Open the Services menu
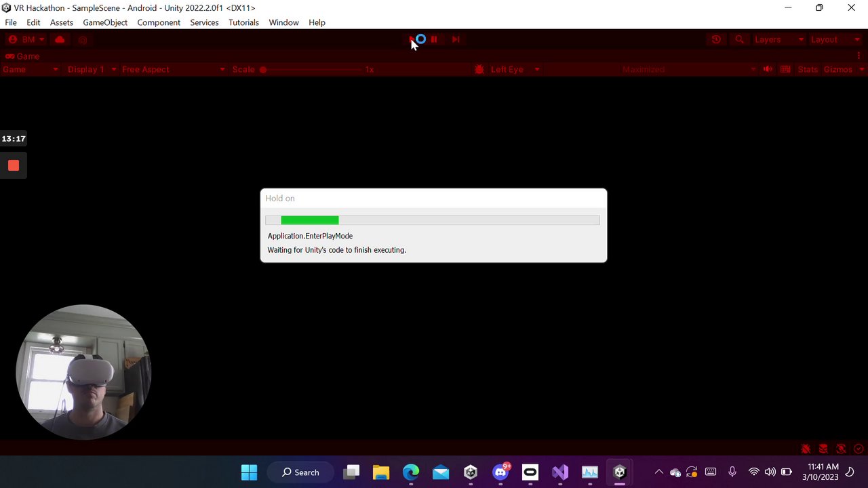 point(204,22)
